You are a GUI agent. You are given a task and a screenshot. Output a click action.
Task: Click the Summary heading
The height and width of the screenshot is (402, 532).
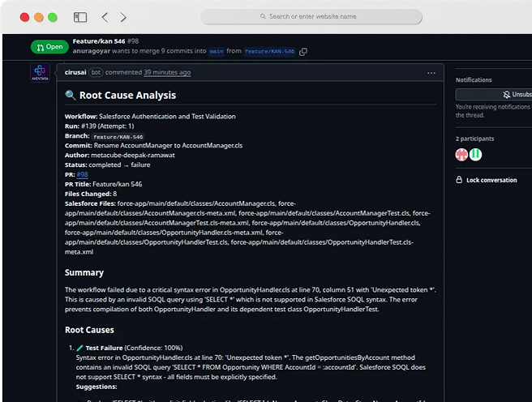pos(84,272)
